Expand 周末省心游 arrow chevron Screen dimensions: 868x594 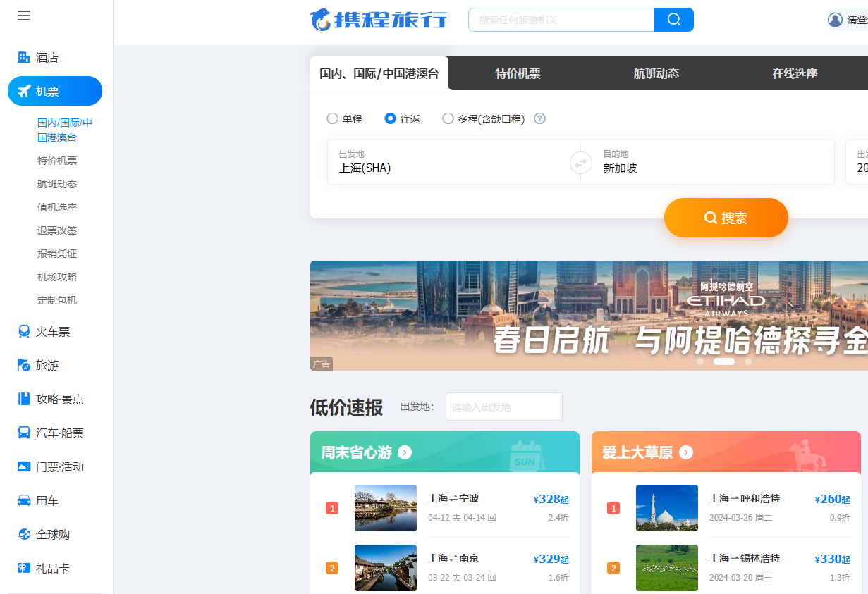405,452
